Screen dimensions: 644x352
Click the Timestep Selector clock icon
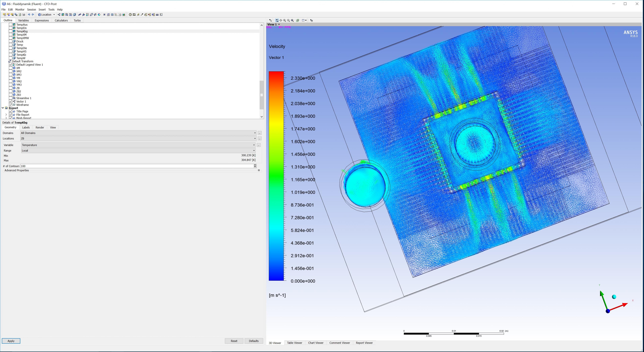point(130,15)
